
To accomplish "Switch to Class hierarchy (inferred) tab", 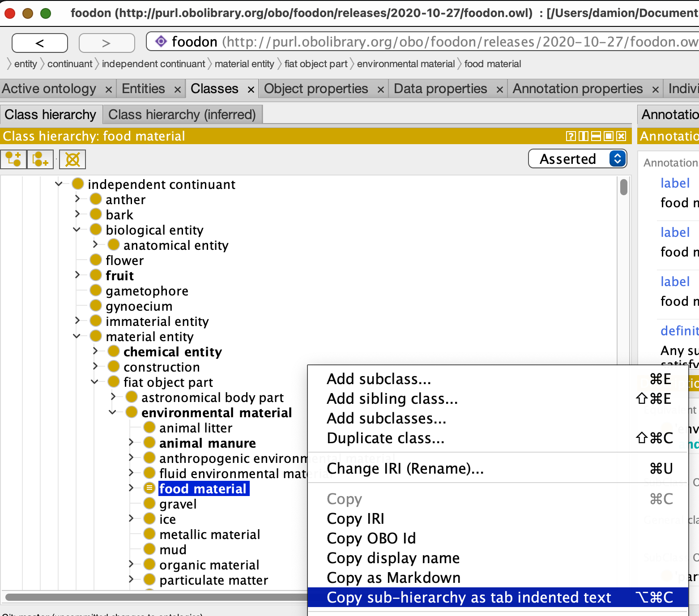I will [182, 115].
